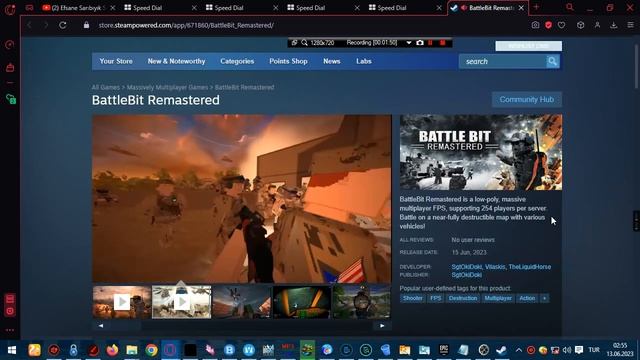
Task: Click the BattleBit Remastered header image
Action: pos(481,152)
